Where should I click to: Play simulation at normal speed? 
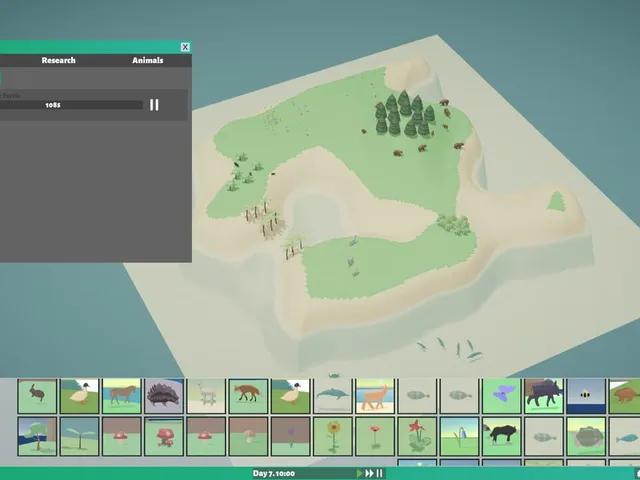tap(359, 473)
